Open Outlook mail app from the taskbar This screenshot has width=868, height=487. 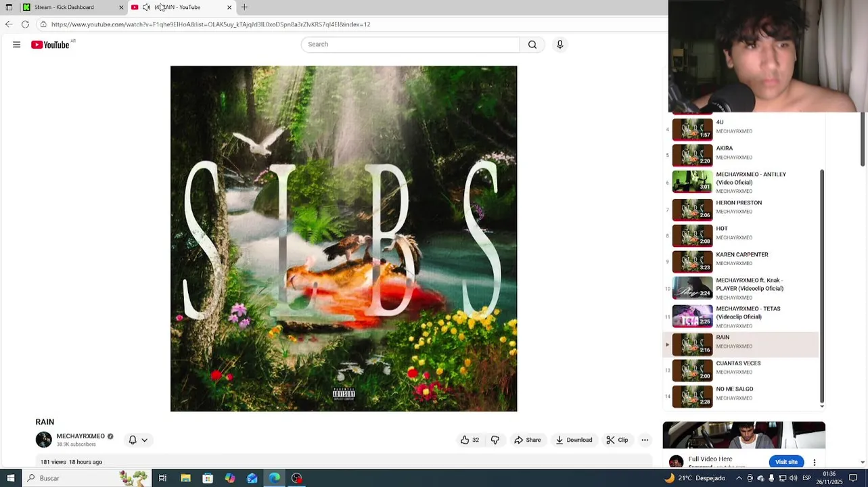pyautogui.click(x=252, y=478)
